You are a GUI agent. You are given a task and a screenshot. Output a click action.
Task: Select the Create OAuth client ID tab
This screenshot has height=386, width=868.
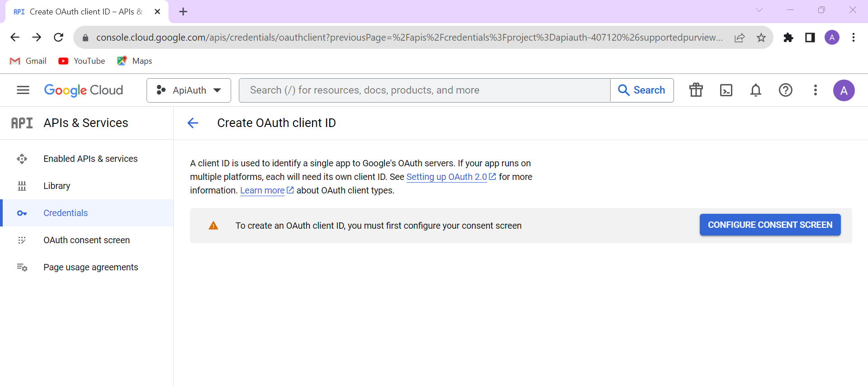click(86, 12)
